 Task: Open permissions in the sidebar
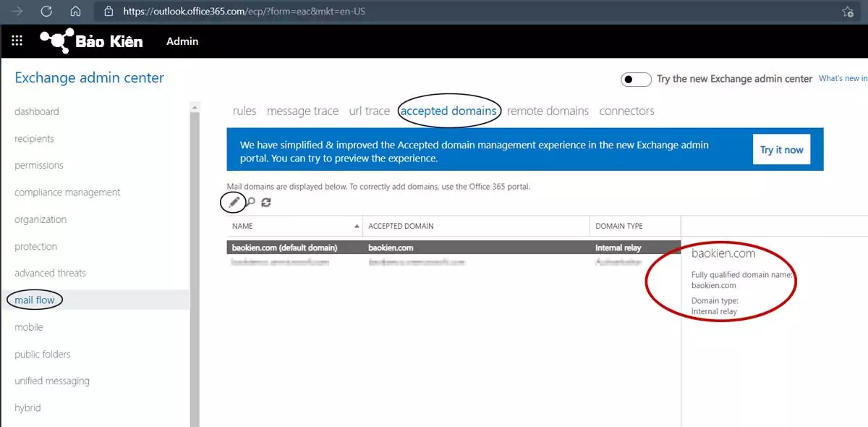39,165
